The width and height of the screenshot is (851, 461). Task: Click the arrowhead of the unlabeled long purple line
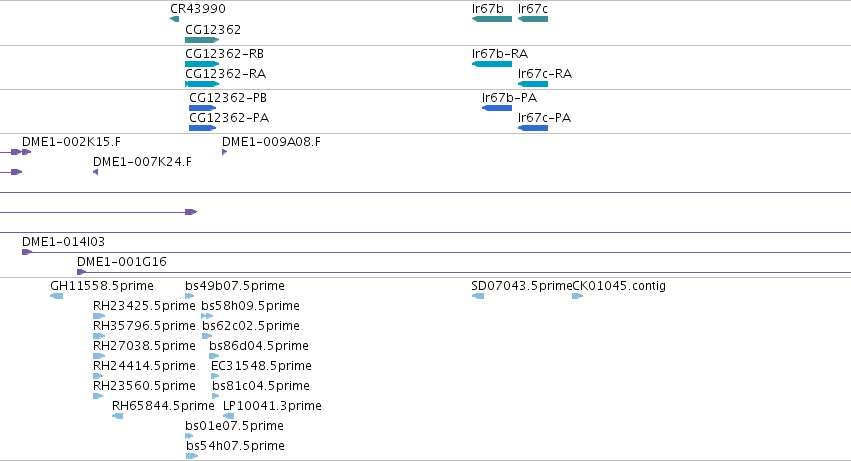point(191,212)
